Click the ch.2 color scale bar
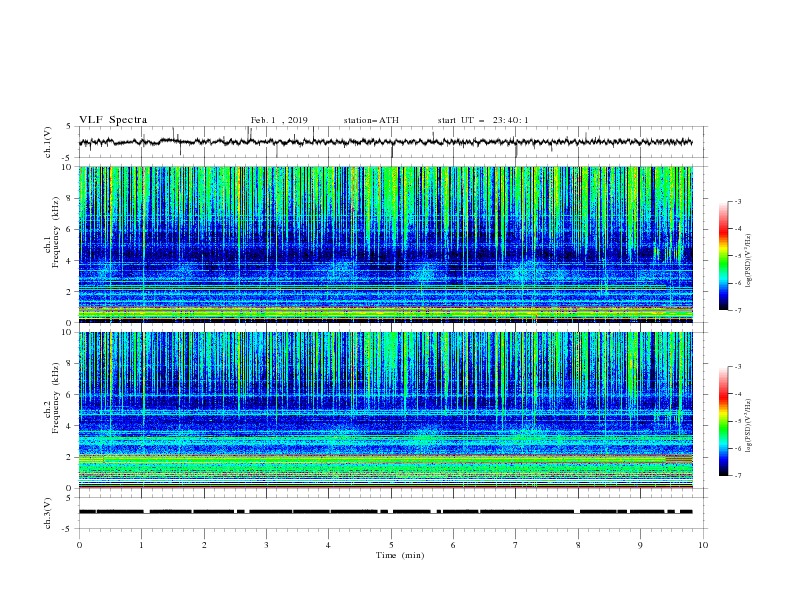The height and width of the screenshot is (612, 792). tap(724, 421)
